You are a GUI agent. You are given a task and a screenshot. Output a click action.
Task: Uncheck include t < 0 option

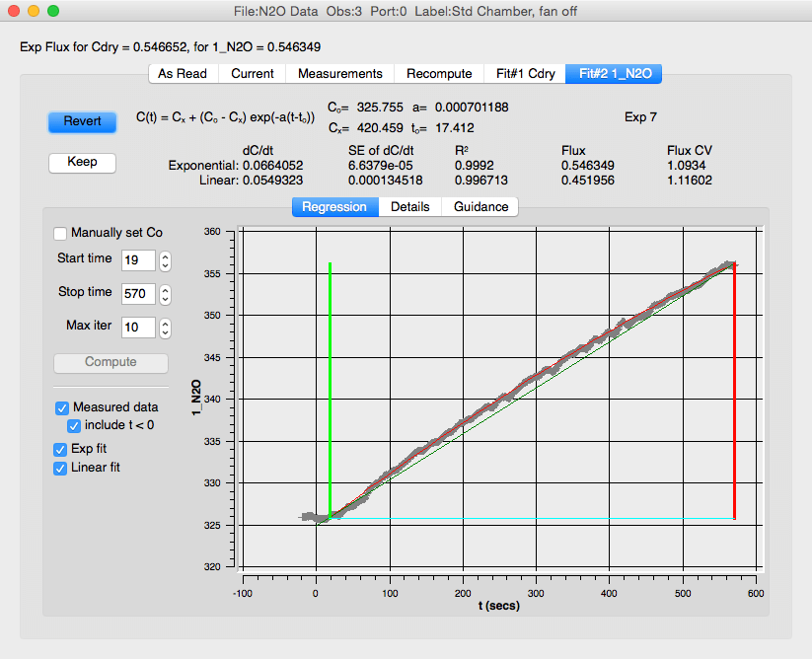coord(74,426)
